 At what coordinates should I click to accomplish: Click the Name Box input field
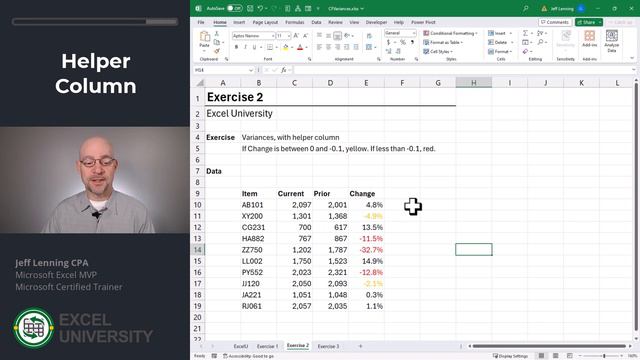click(x=224, y=70)
